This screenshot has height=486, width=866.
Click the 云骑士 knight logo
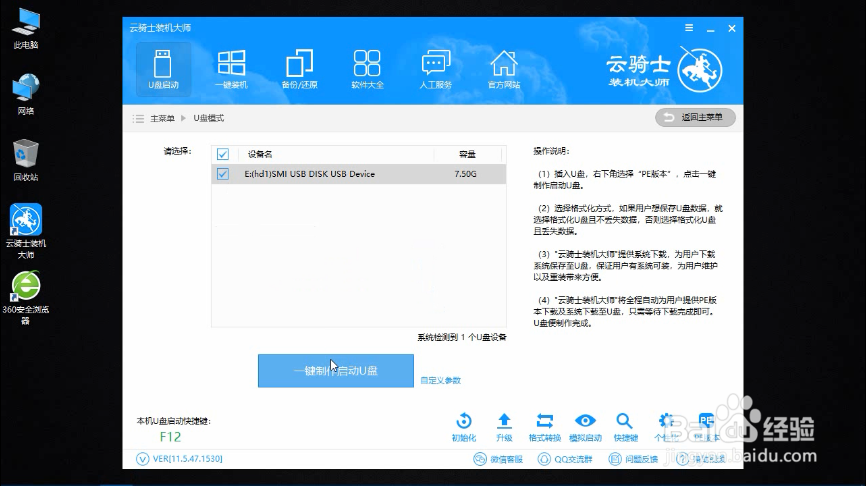[x=700, y=70]
